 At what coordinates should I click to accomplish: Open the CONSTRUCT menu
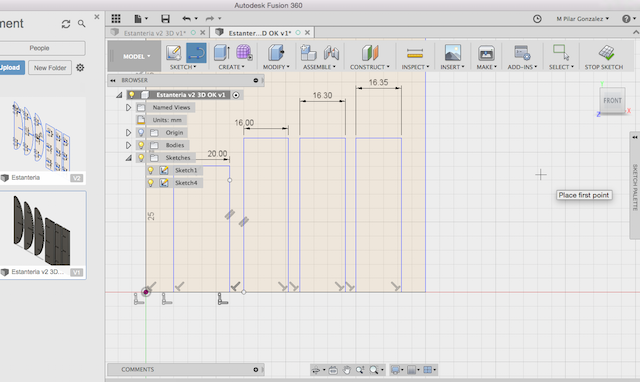pos(370,67)
